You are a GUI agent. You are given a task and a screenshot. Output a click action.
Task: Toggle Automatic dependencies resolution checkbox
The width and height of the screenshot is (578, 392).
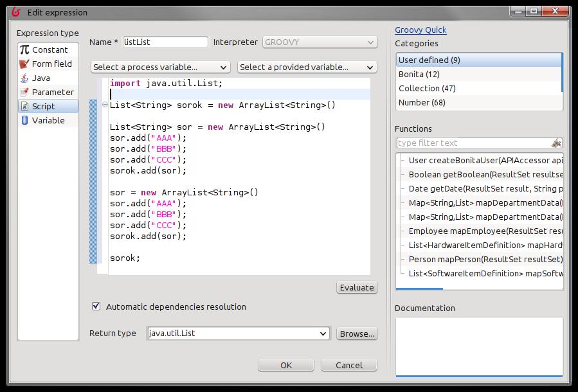96,307
